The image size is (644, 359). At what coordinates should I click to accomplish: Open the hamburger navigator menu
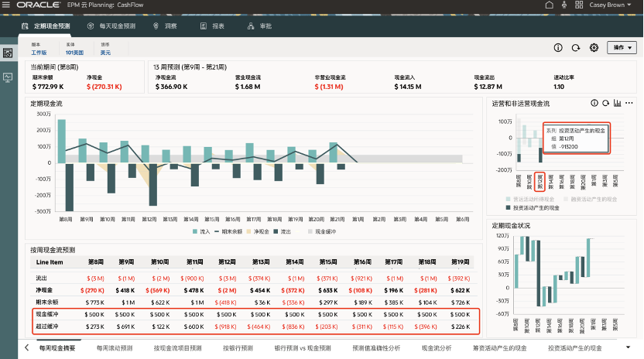click(7, 5)
